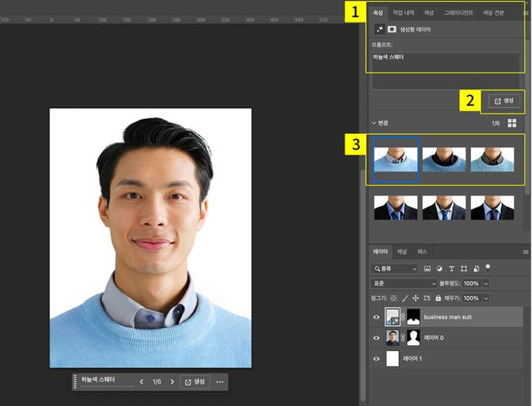Collapse the 변경 variations section

point(374,123)
